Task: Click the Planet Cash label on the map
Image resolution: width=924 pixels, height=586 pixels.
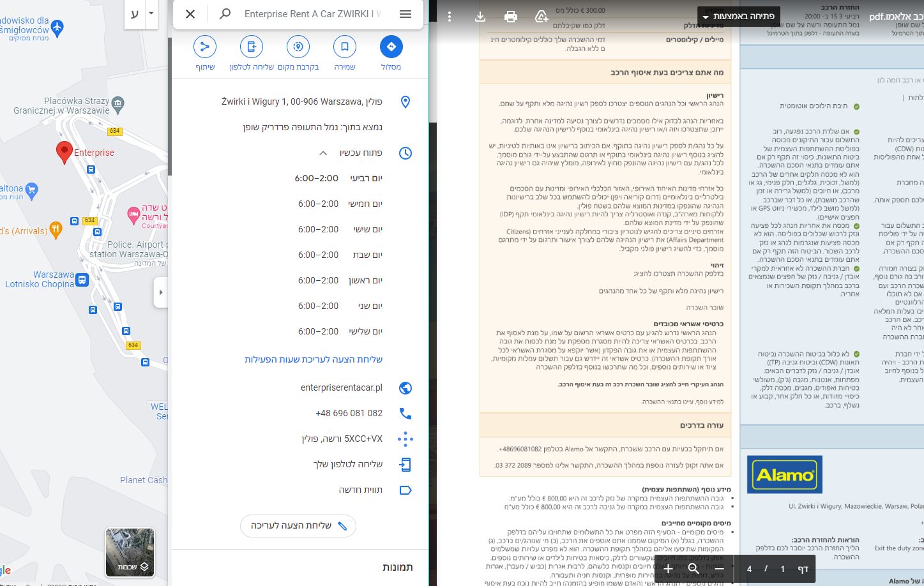Action: [144, 480]
